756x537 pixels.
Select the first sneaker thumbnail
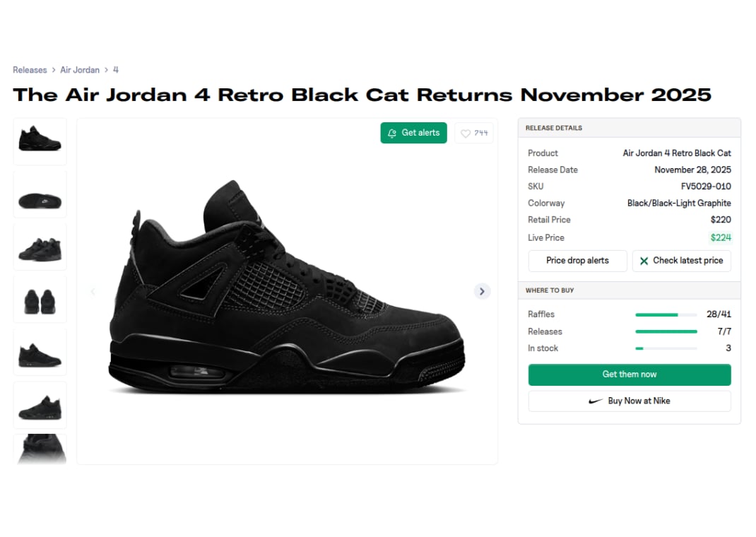(40, 141)
